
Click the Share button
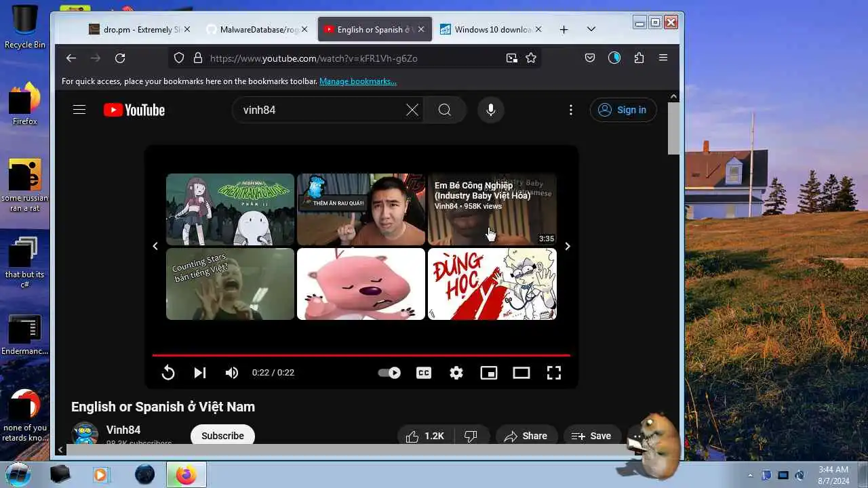coord(526,436)
